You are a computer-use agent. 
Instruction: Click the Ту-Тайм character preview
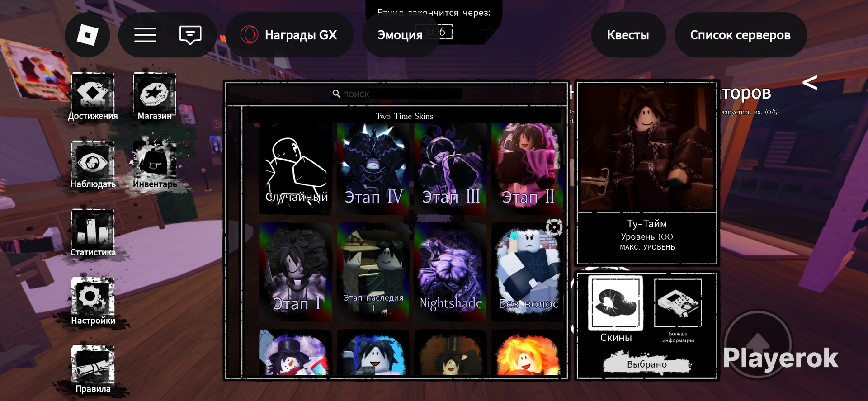point(647,147)
